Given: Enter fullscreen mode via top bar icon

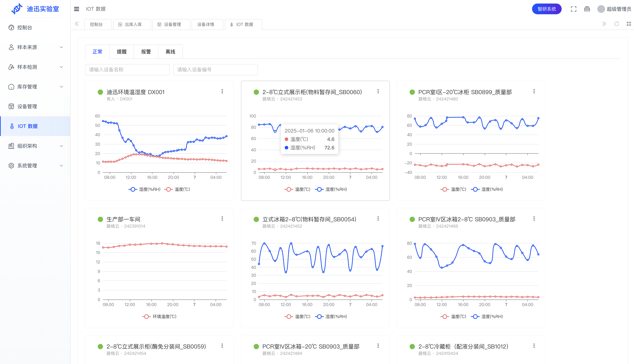Looking at the screenshot, I should pyautogui.click(x=573, y=9).
